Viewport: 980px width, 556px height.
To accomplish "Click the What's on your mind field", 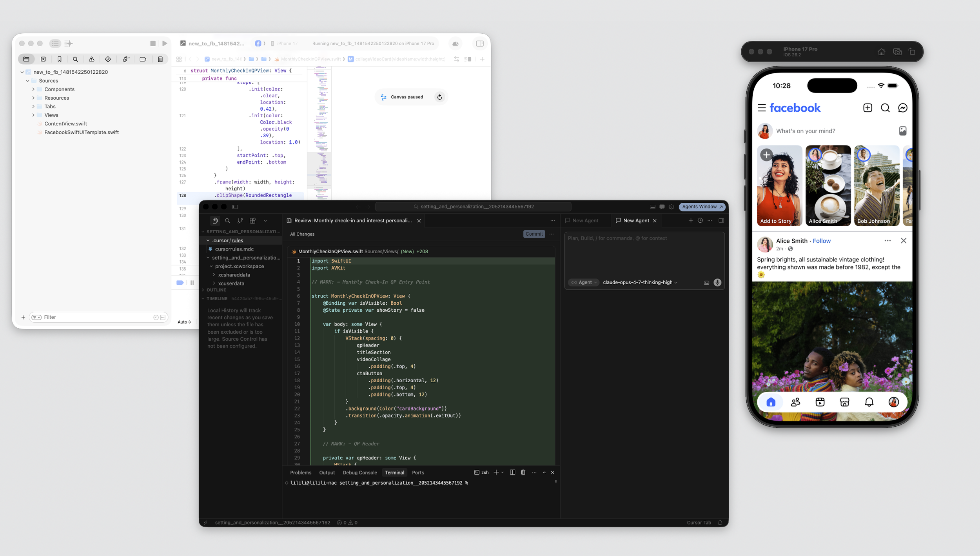I will [x=806, y=131].
